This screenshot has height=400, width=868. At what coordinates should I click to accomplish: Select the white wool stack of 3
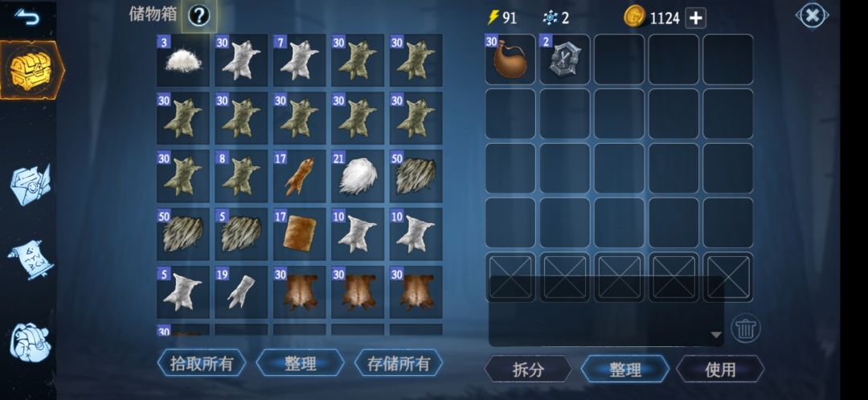tap(183, 60)
